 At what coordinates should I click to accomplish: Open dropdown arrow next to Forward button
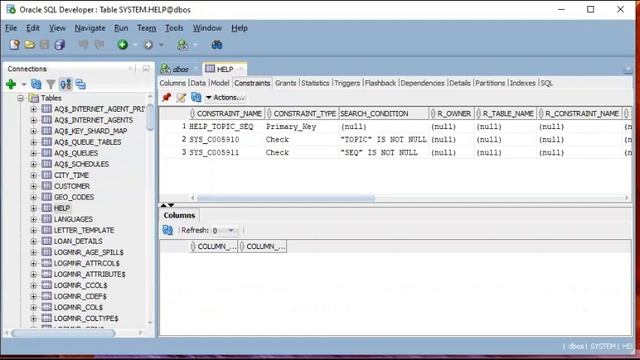click(x=161, y=45)
